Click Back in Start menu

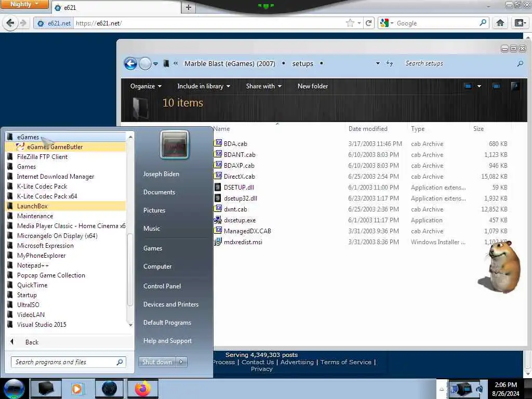32,342
